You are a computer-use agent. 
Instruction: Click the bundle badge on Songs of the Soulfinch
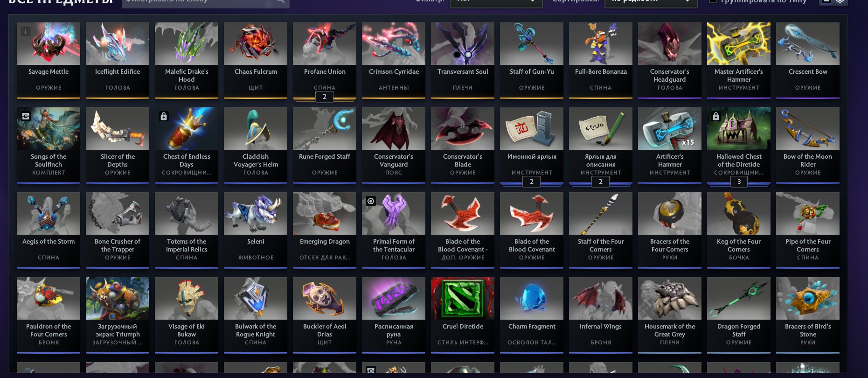26,116
